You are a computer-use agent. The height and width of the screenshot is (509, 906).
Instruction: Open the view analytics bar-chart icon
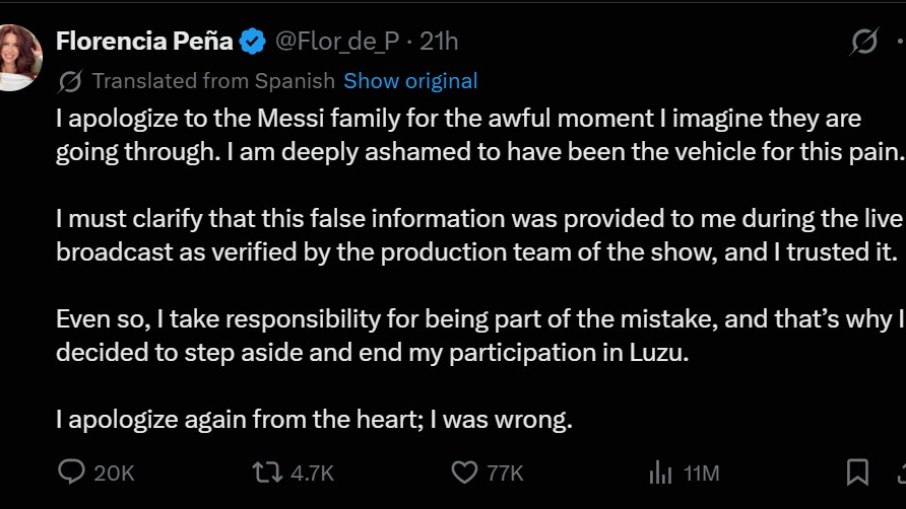[660, 473]
